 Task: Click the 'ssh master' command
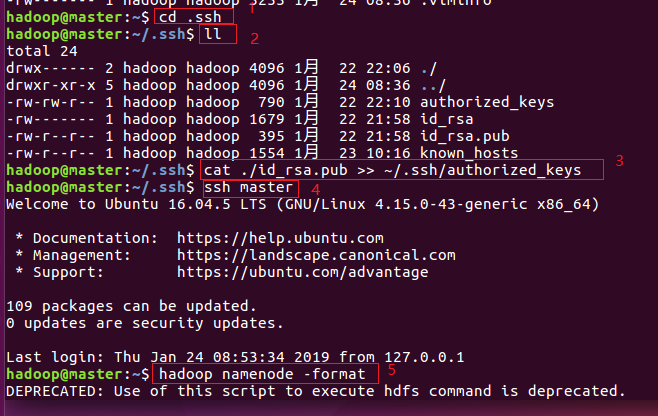pyautogui.click(x=249, y=187)
